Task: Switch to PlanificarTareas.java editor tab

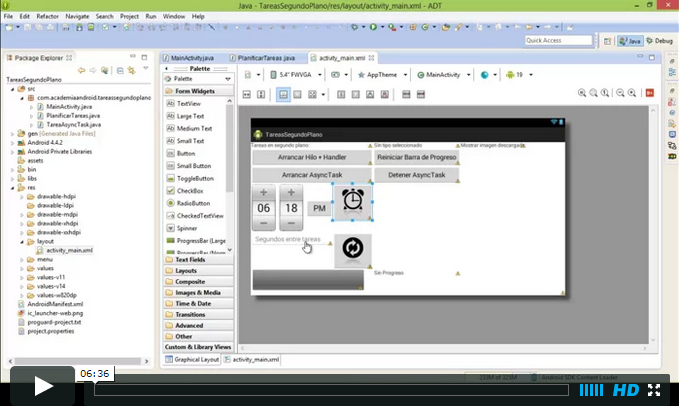Action: [x=262, y=58]
